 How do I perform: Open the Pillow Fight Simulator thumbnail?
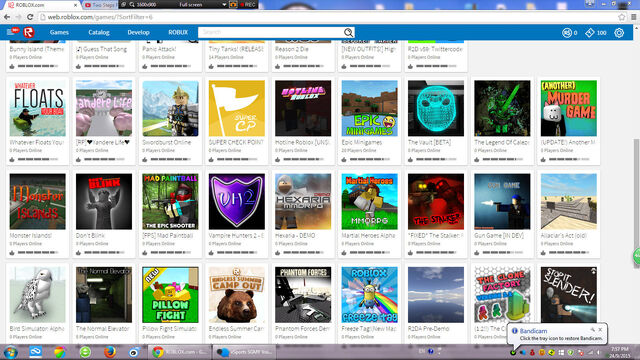170,295
